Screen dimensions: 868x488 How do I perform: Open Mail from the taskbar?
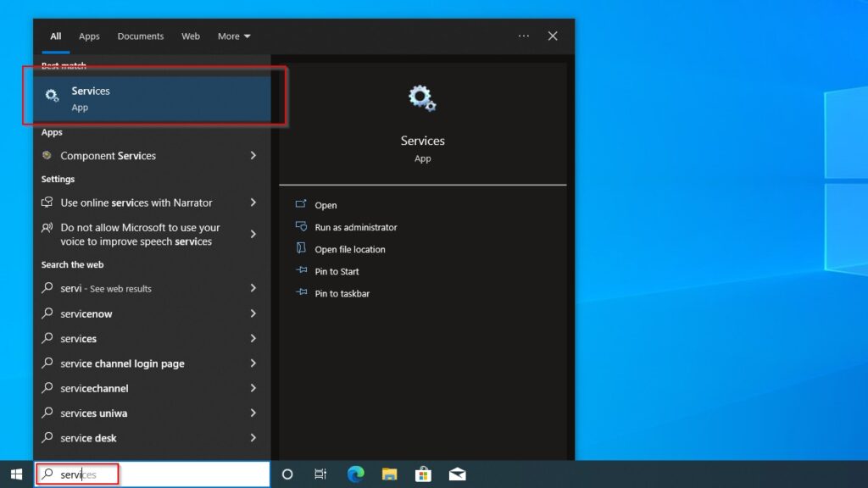(x=457, y=474)
